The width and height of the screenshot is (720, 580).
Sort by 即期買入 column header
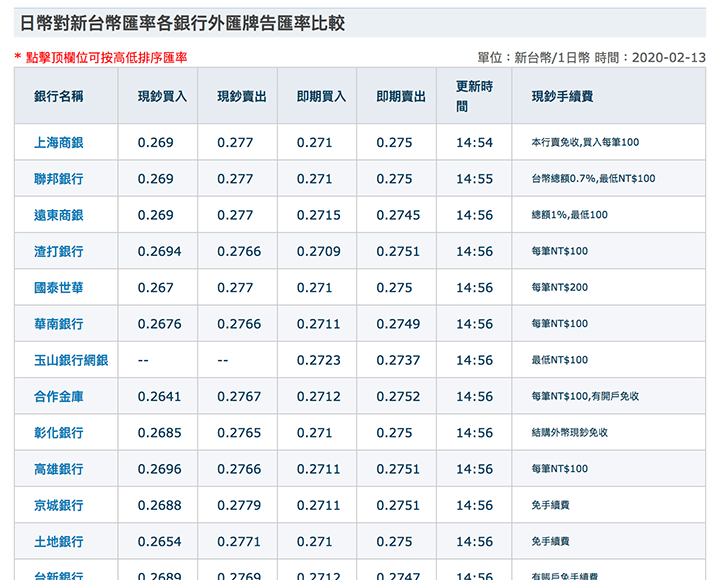tap(321, 96)
